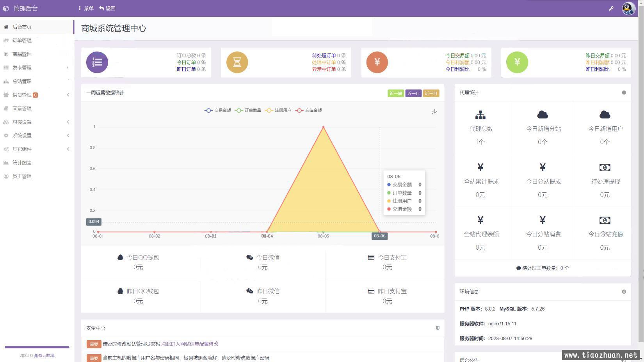Viewport: 644px width, 362px height.
Task: Click the 今日新增分站 cloud icon
Action: point(543,115)
